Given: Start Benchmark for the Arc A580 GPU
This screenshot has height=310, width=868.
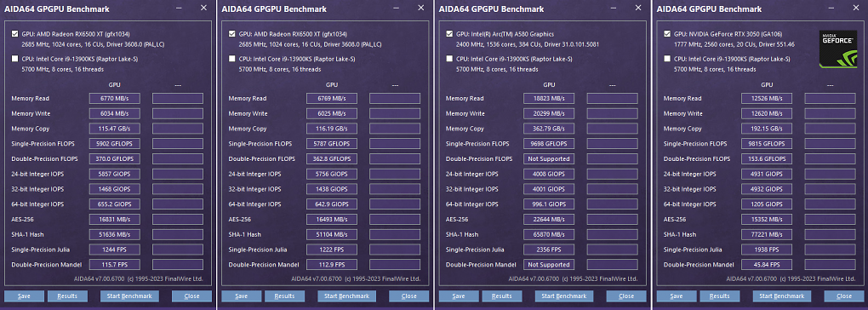Looking at the screenshot, I should tap(564, 296).
